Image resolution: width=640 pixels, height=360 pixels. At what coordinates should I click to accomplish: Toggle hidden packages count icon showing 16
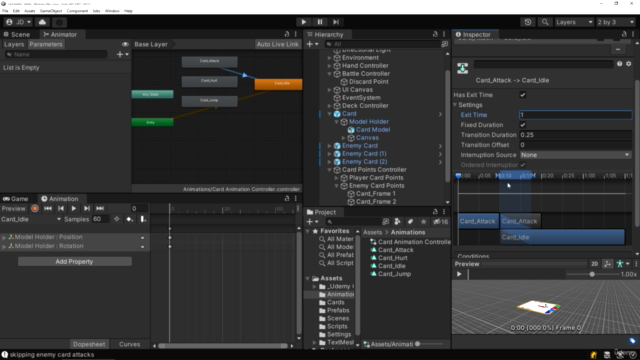[440, 222]
